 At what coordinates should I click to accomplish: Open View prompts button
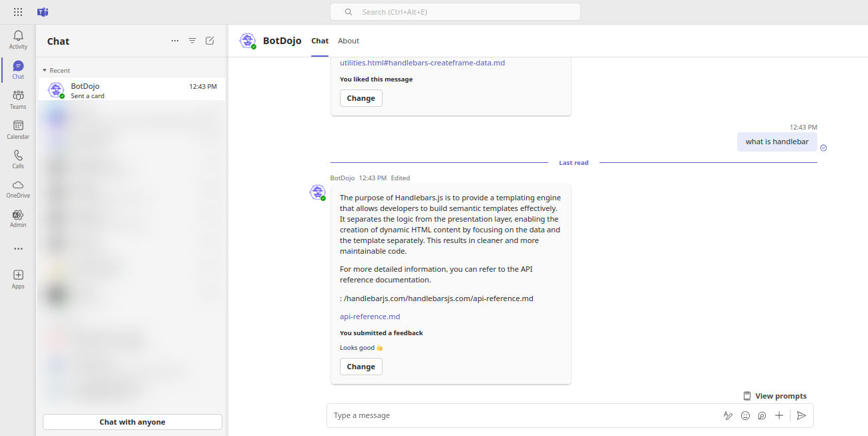tap(775, 396)
